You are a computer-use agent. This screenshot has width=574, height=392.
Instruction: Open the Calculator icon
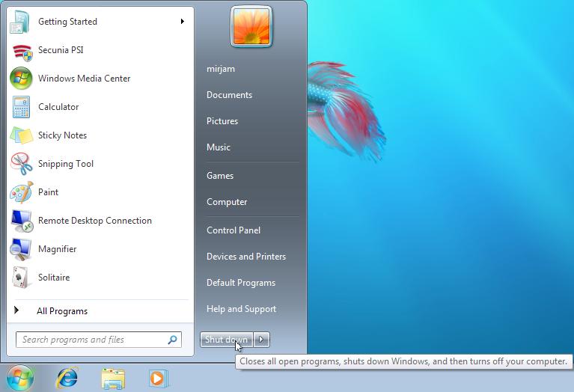[21, 107]
